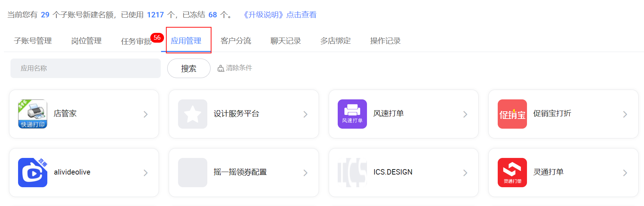Switch to the 客户分流 tab
This screenshot has width=644, height=206.
236,41
